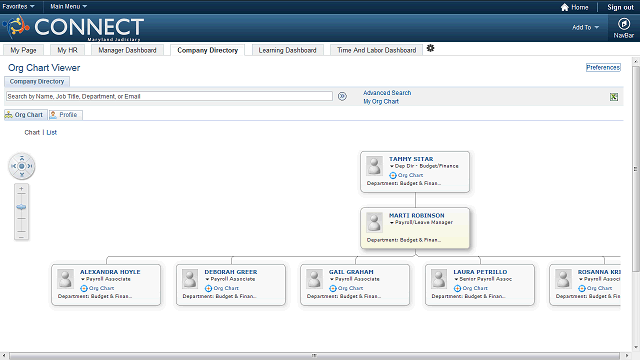Open the Main Menu dropdown
This screenshot has height=360, width=640.
point(69,7)
